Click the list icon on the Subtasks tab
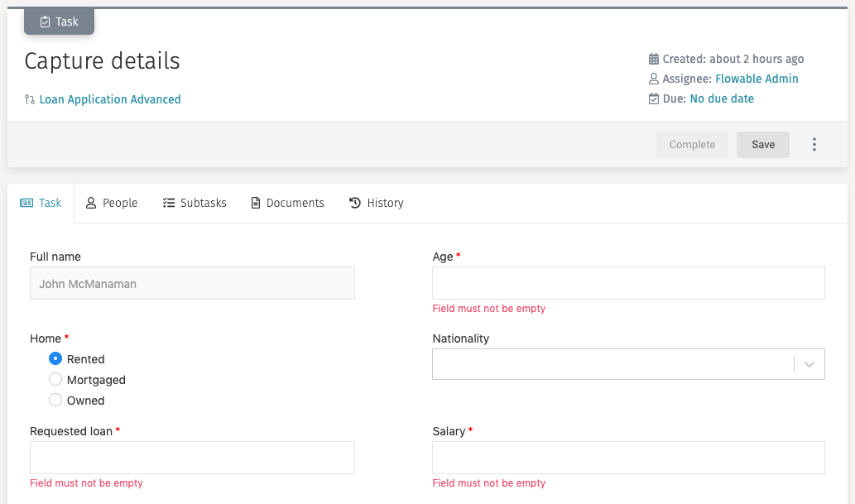 coord(168,203)
